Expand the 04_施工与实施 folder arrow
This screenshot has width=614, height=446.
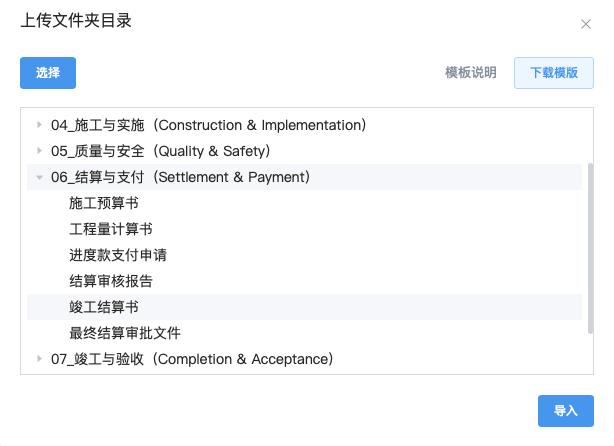[x=39, y=125]
